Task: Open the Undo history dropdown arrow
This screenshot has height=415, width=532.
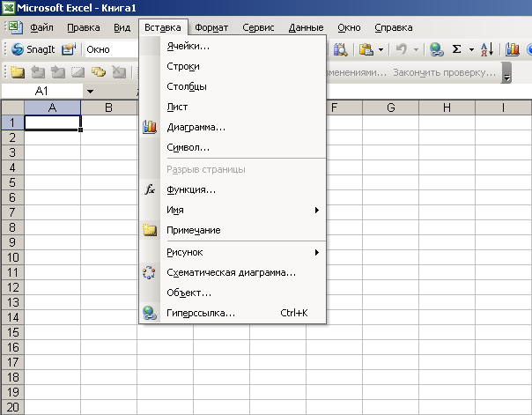Action: pyautogui.click(x=416, y=50)
